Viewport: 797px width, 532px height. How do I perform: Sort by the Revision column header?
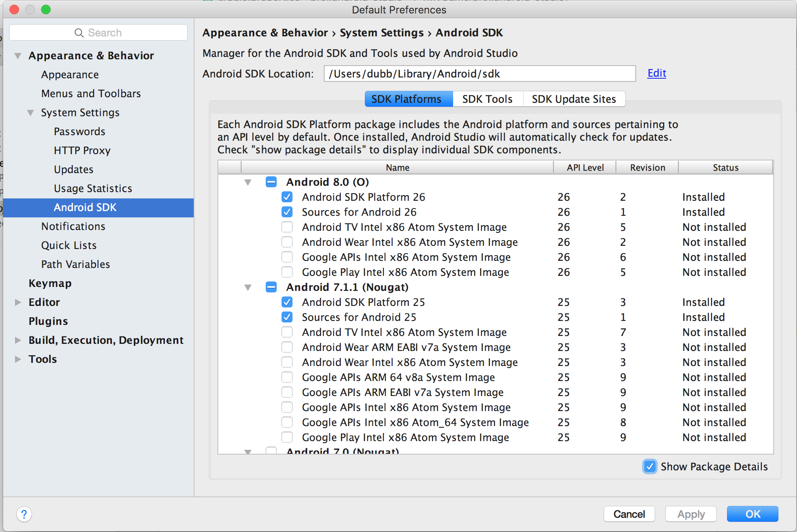(648, 168)
